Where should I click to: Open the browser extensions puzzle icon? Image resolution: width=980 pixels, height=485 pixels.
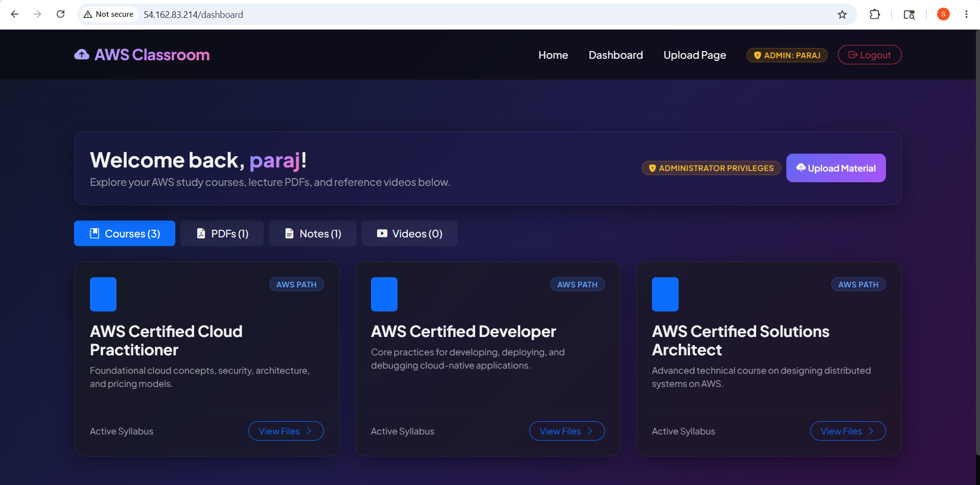pos(875,14)
